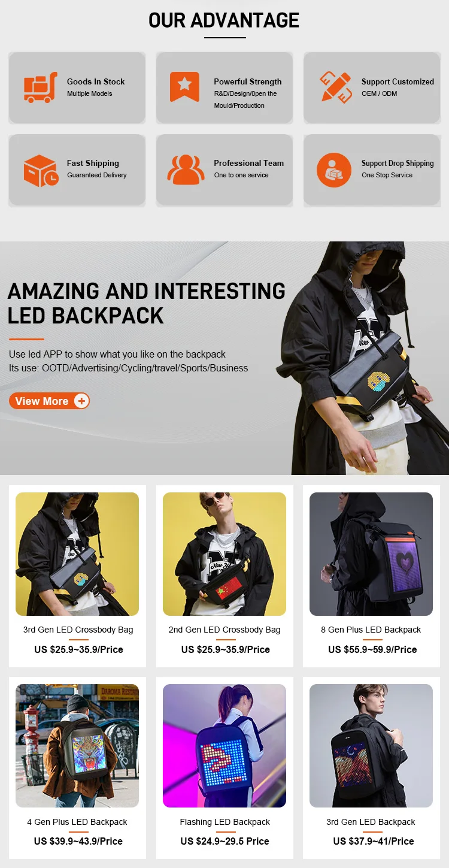The height and width of the screenshot is (868, 449).
Task: Click the Amazing and Interesting LED Backpack banner heading
Action: 147,303
